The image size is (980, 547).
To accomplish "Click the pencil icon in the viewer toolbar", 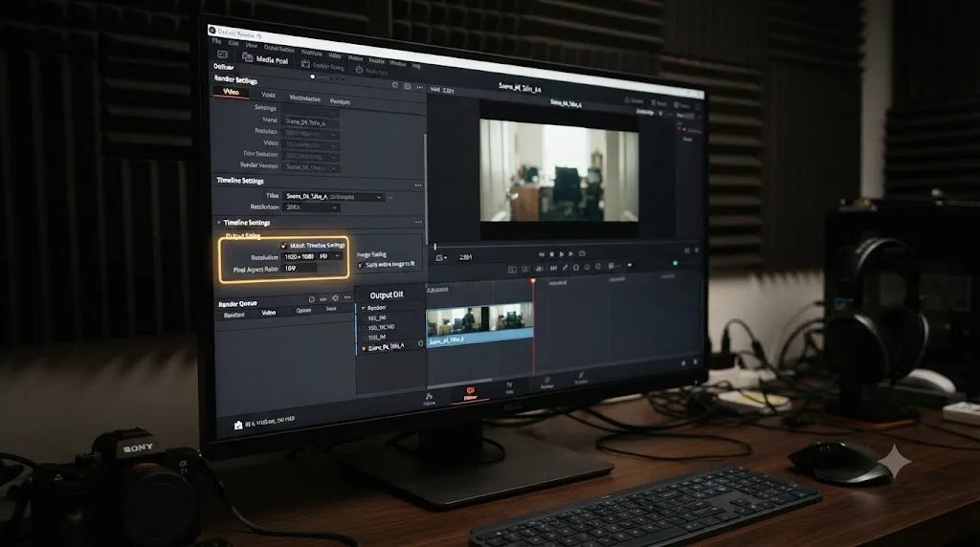I will coord(565,267).
